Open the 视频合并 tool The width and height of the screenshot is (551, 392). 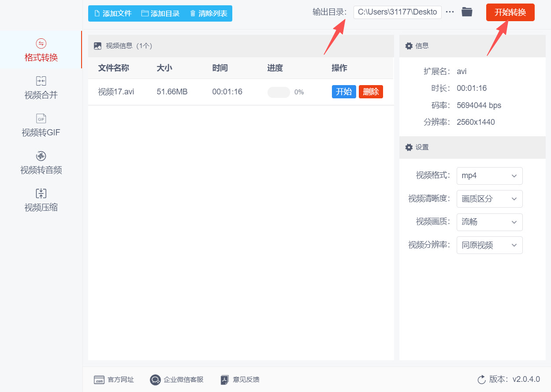[x=41, y=88]
